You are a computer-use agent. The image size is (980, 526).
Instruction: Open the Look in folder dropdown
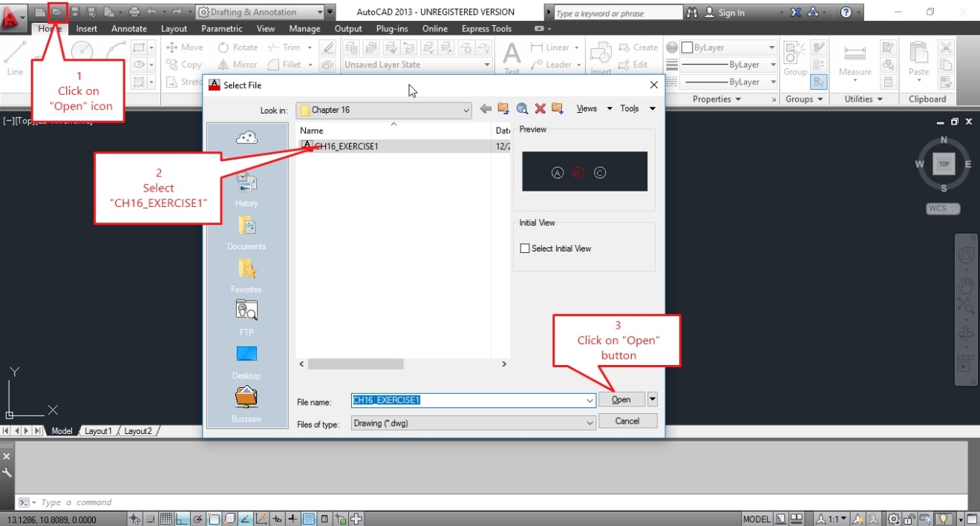[x=466, y=110]
